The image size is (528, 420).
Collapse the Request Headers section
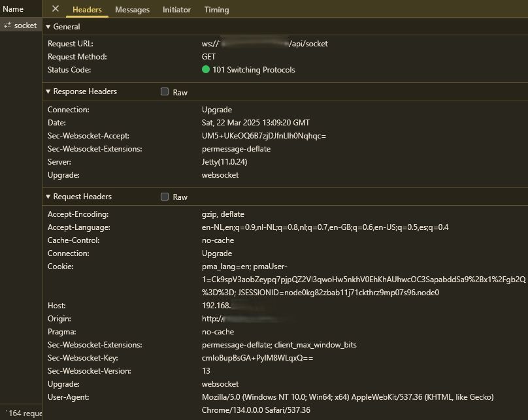(x=48, y=197)
